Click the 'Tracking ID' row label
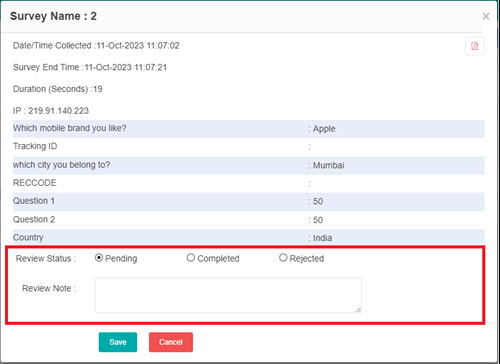 coord(35,146)
